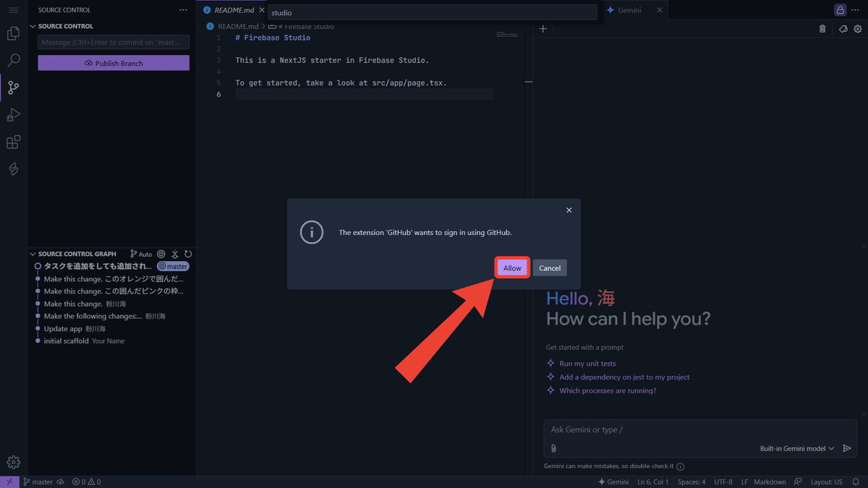Select the Gemini tab
Viewport: 868px width, 488px height.
[x=629, y=10]
